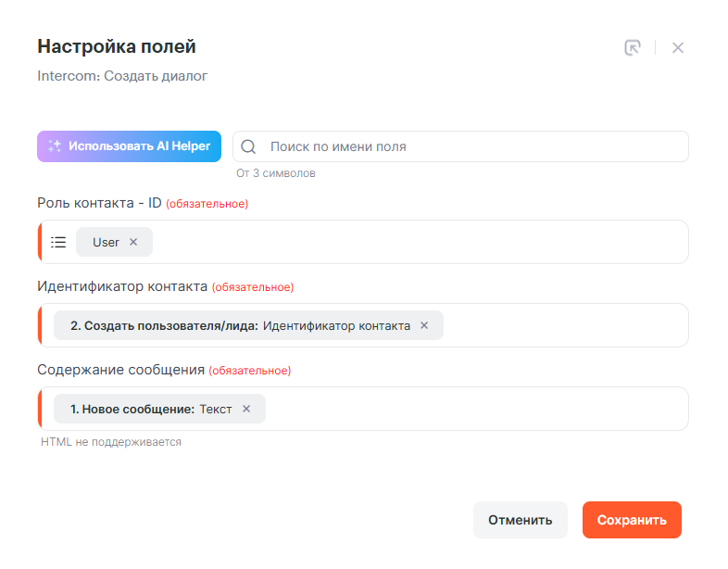Screen dimensions: 728x569
Task: Click the pop-out window icon in header
Action: click(x=633, y=47)
